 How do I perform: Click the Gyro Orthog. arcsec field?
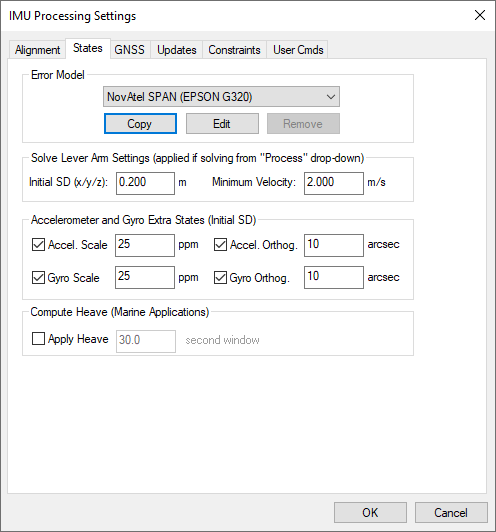click(334, 278)
